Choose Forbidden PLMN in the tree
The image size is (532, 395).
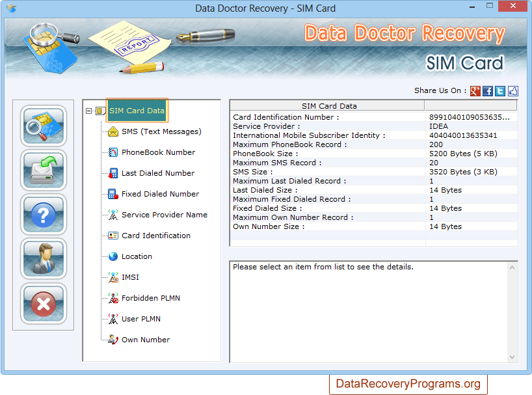[x=151, y=298]
